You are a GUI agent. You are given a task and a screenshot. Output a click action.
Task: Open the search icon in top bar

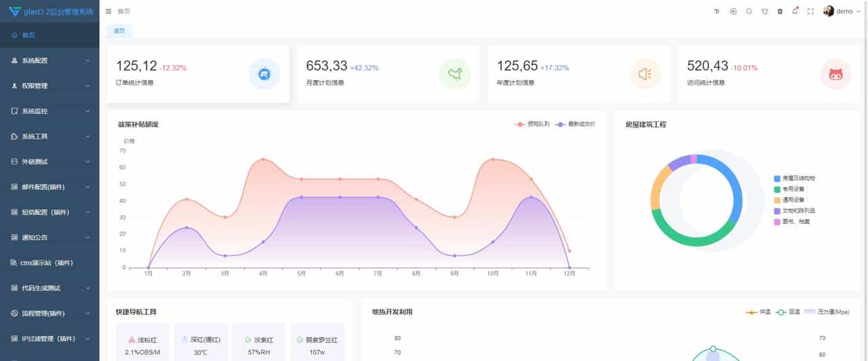coord(749,12)
